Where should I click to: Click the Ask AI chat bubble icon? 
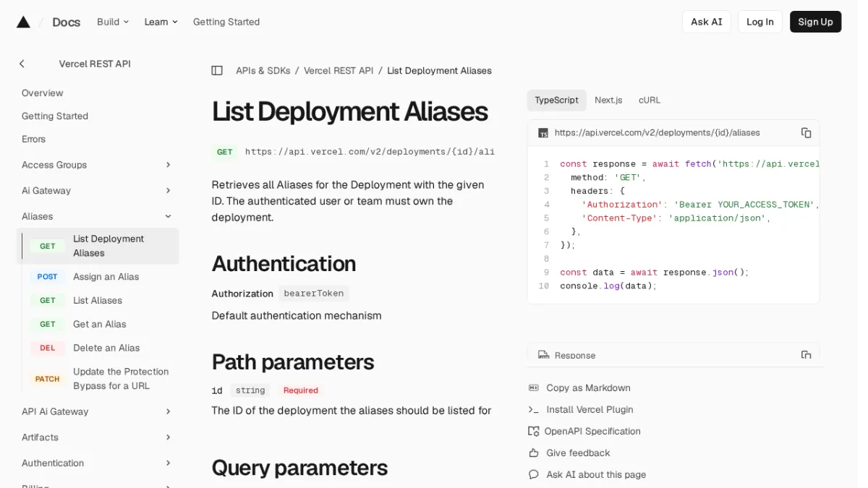point(534,475)
